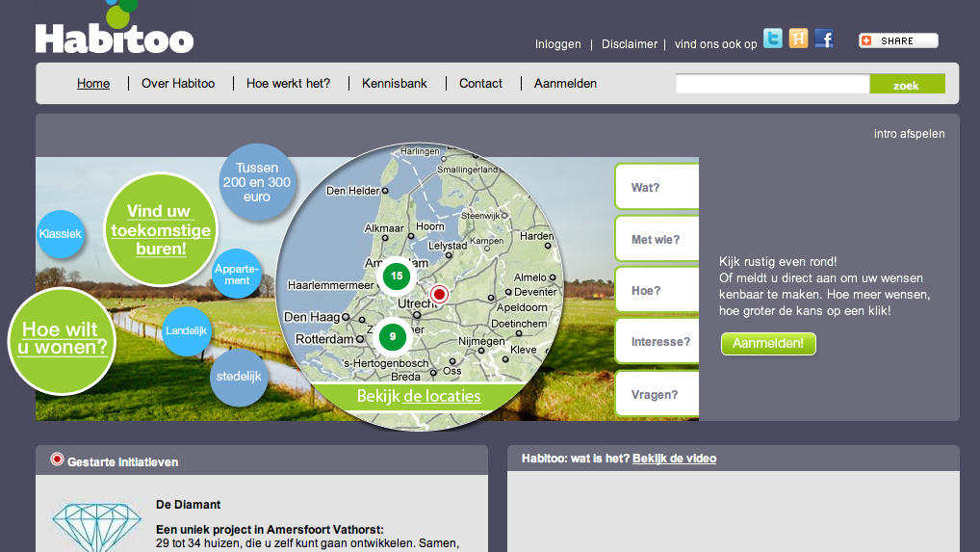The image size is (980, 552).
Task: Click Vind uw toekomstige buren bubble
Action: coord(161,229)
